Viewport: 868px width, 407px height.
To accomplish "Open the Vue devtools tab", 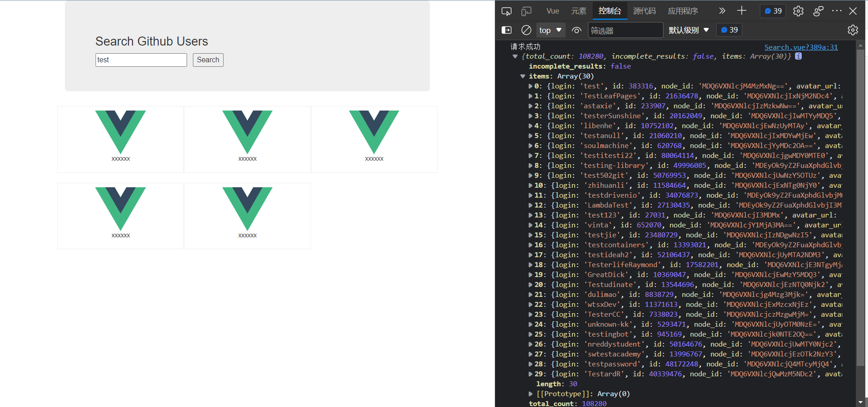I will 552,11.
